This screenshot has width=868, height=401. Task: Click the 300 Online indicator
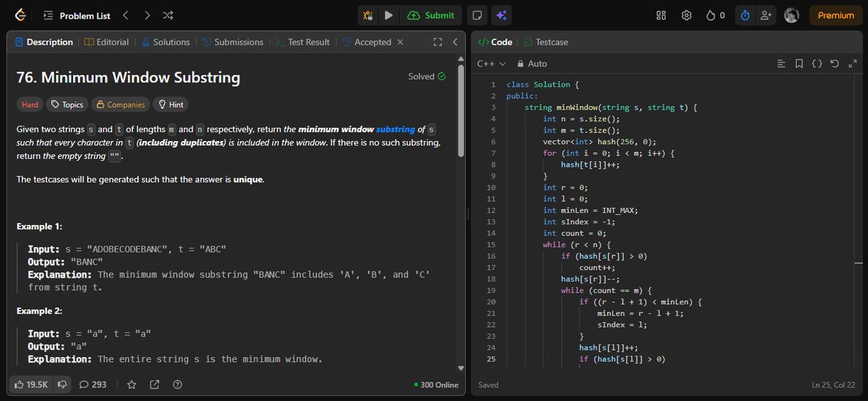[436, 384]
